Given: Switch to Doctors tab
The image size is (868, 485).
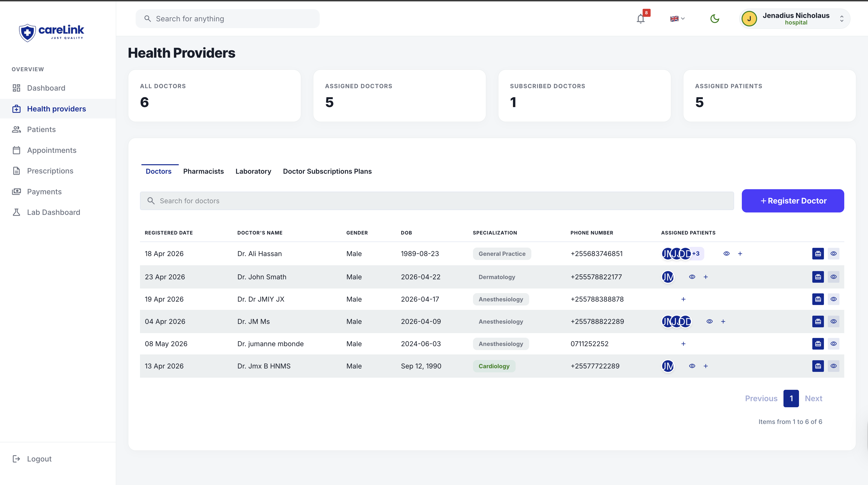Looking at the screenshot, I should [158, 171].
